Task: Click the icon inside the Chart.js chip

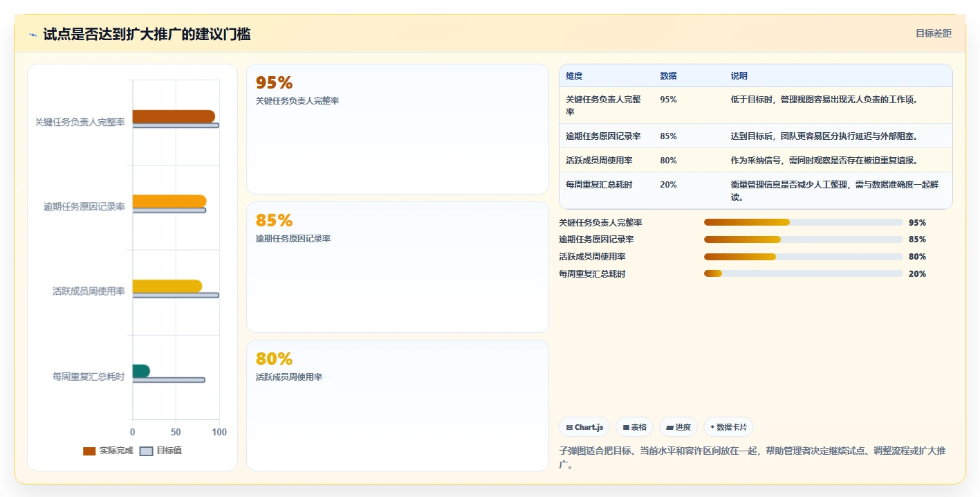Action: point(569,428)
